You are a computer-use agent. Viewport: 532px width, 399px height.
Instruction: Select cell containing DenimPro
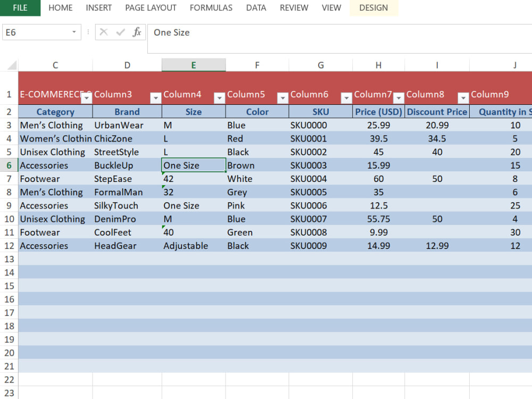[127, 219]
